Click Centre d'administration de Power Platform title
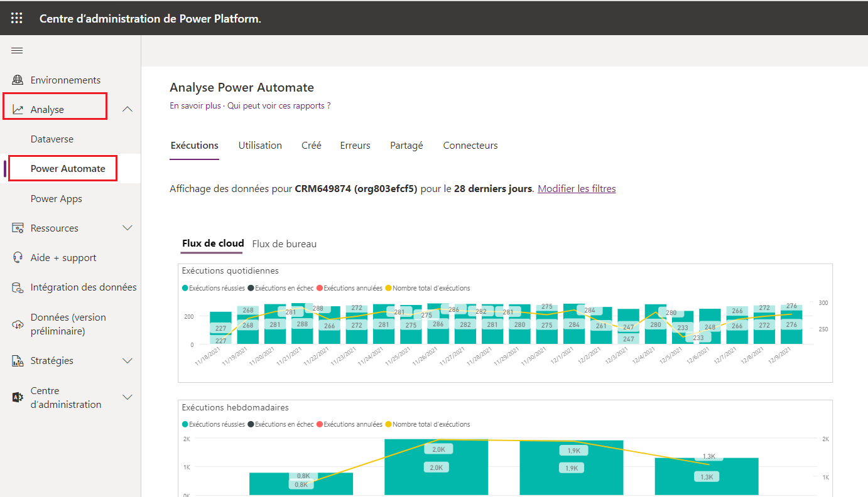This screenshot has height=497, width=868. pyautogui.click(x=150, y=19)
